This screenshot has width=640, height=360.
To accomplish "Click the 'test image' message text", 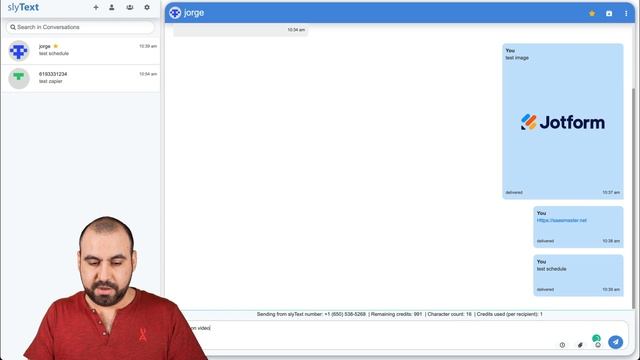I will click(517, 58).
